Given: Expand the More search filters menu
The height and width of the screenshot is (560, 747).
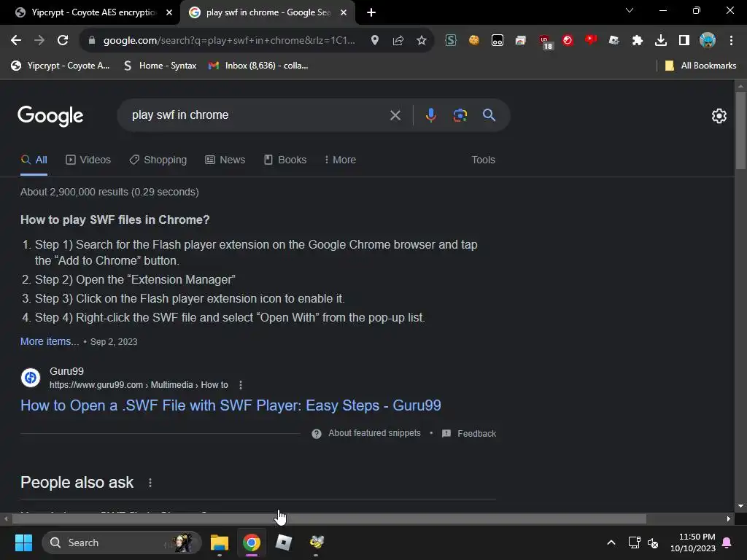Looking at the screenshot, I should point(340,160).
